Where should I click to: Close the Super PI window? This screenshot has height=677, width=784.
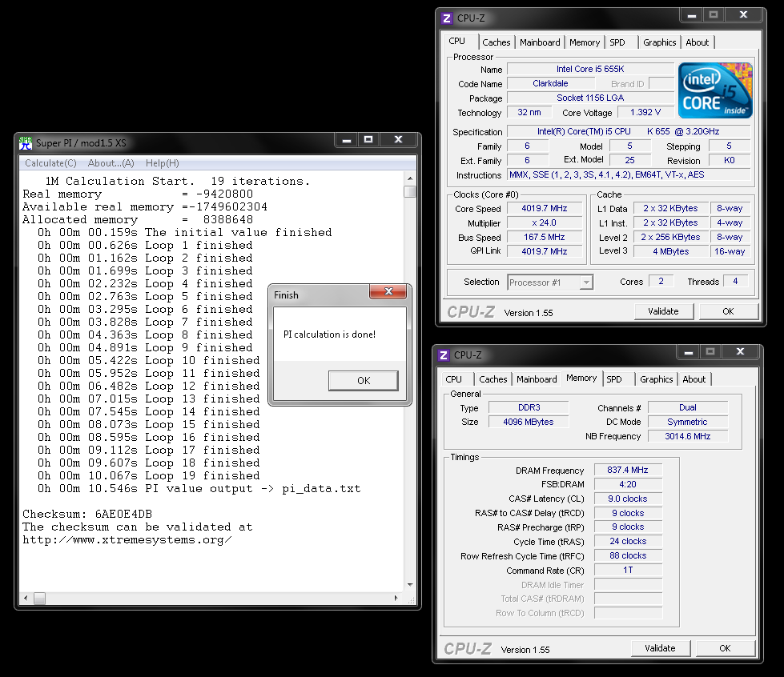(x=399, y=140)
